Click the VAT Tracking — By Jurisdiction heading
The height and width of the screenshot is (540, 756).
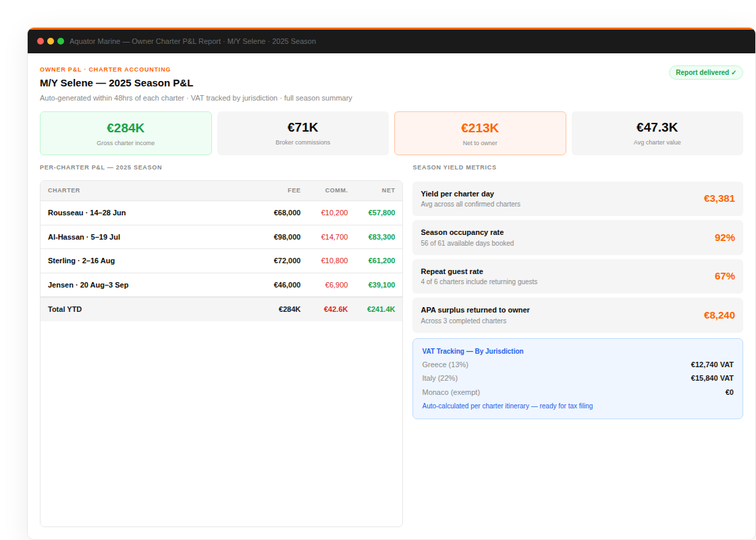pyautogui.click(x=473, y=352)
